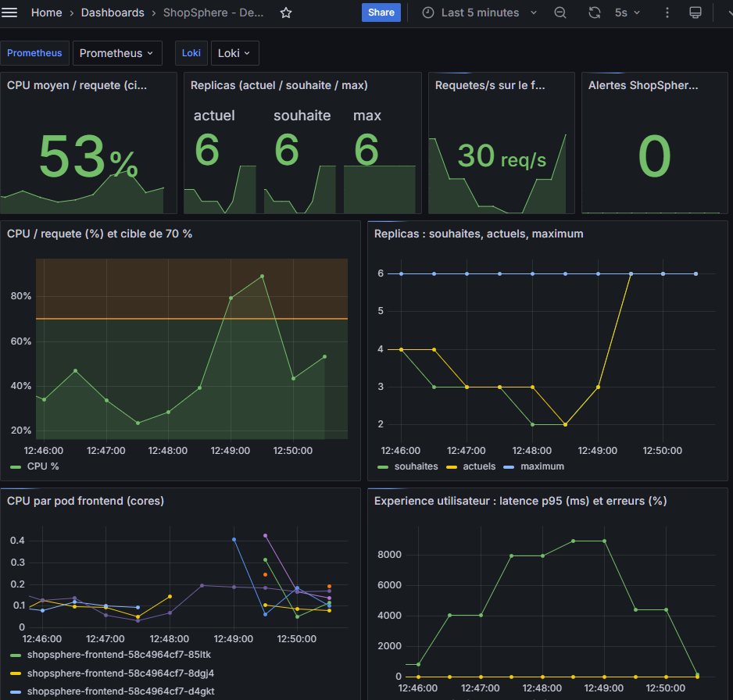
Task: Click the Prometheus variable label
Action: coord(34,53)
